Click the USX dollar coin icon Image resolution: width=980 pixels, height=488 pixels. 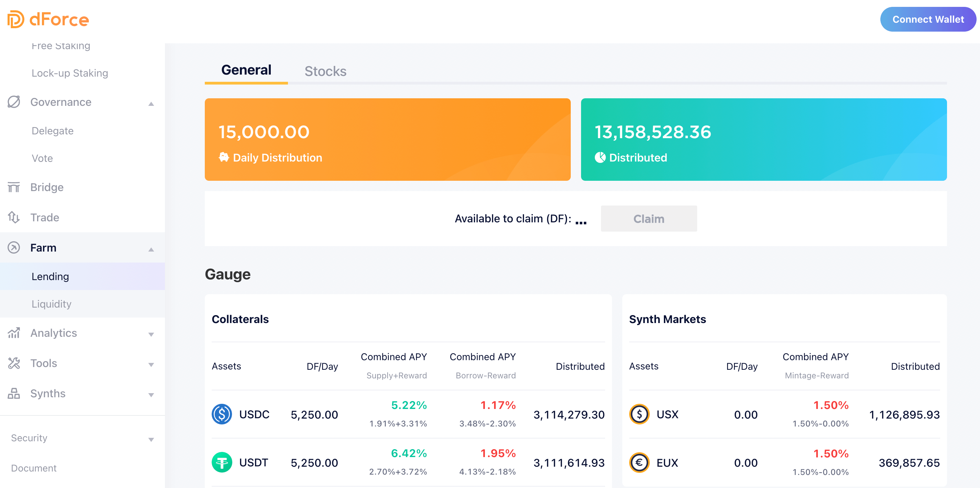tap(639, 414)
